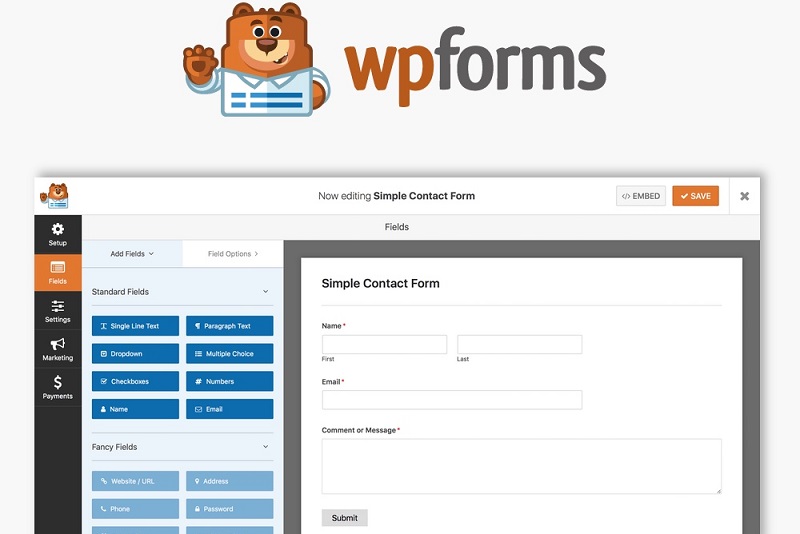Add a Paragraph Text field

tap(230, 326)
